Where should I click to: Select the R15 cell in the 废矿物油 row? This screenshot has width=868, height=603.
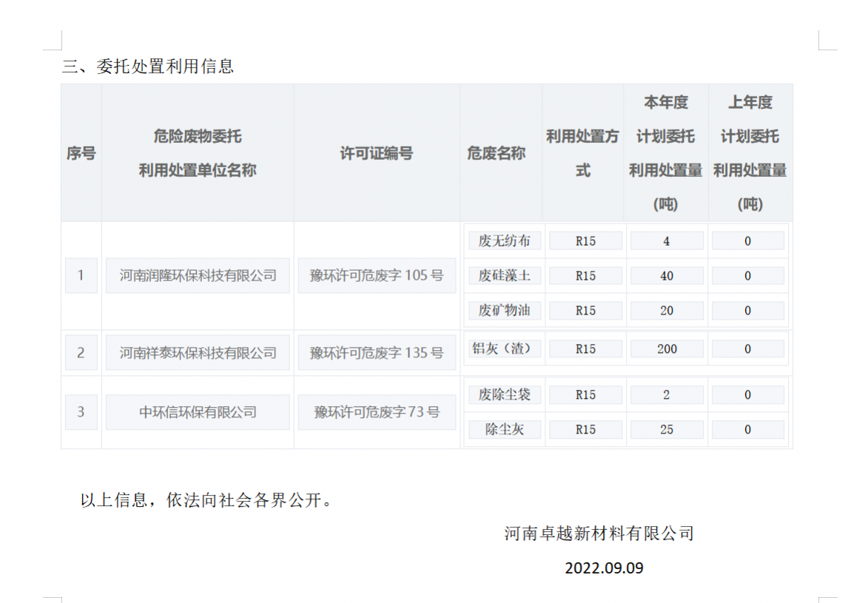pyautogui.click(x=585, y=311)
